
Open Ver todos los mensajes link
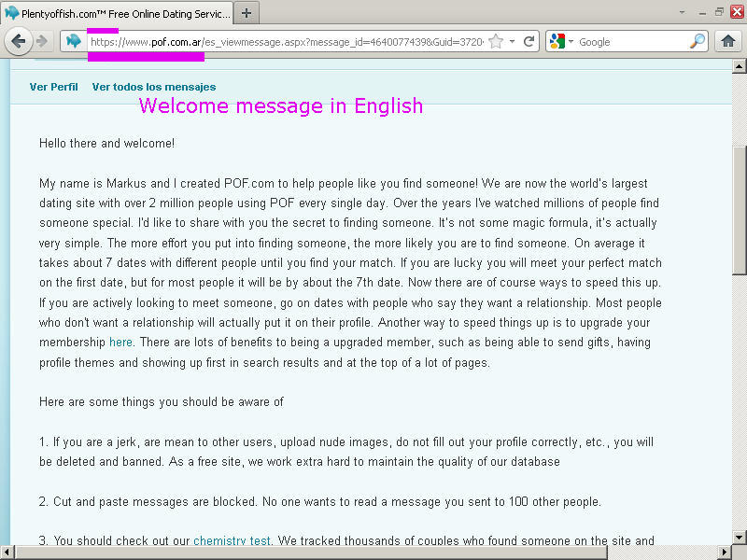154,87
